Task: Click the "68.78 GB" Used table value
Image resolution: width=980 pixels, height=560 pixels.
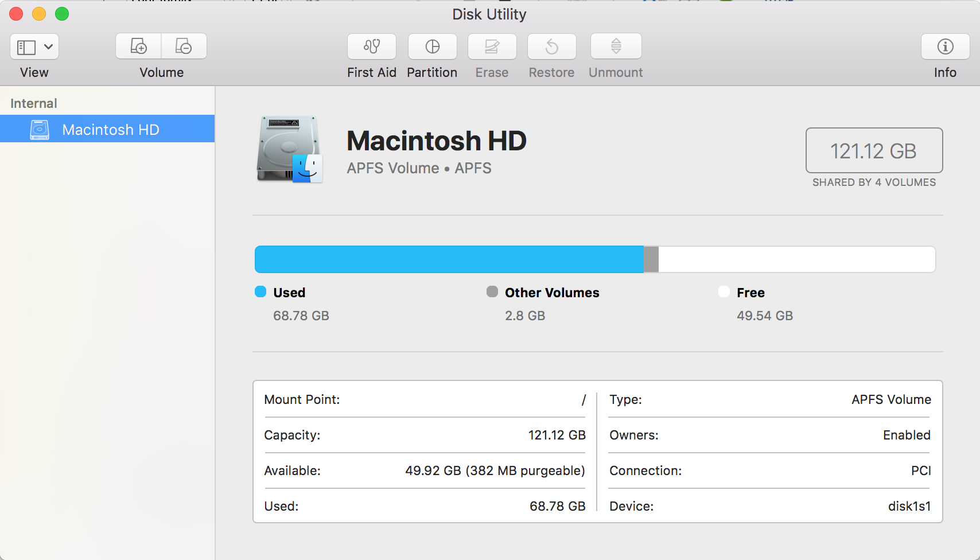Action: click(x=558, y=506)
